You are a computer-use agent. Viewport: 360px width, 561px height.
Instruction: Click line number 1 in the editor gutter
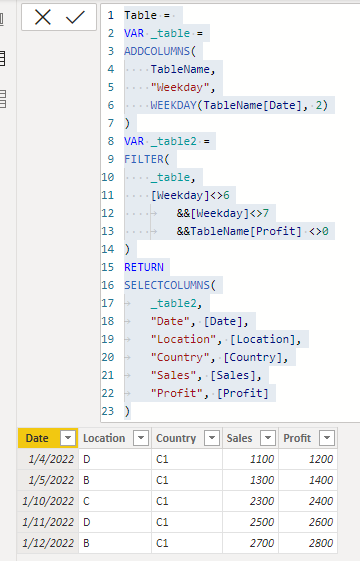(111, 15)
